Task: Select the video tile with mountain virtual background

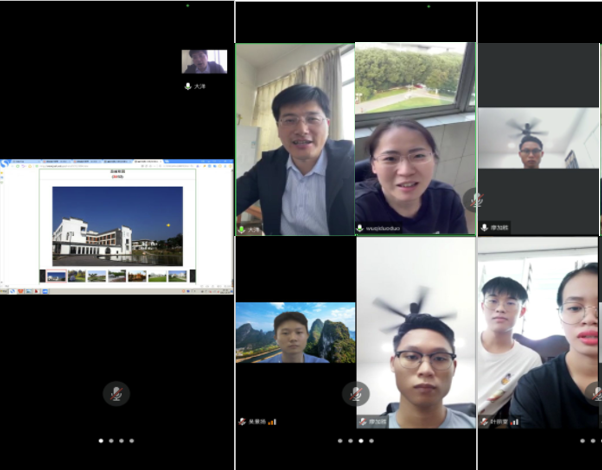Action: [x=295, y=333]
